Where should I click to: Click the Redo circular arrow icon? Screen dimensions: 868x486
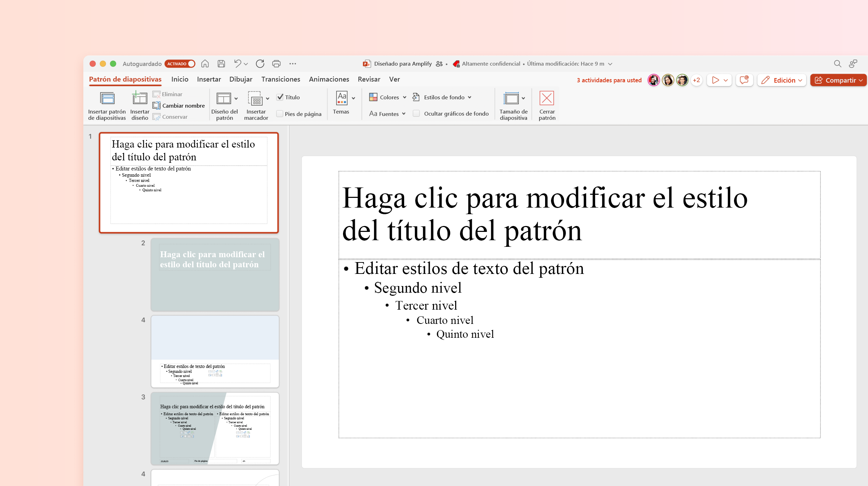click(260, 64)
